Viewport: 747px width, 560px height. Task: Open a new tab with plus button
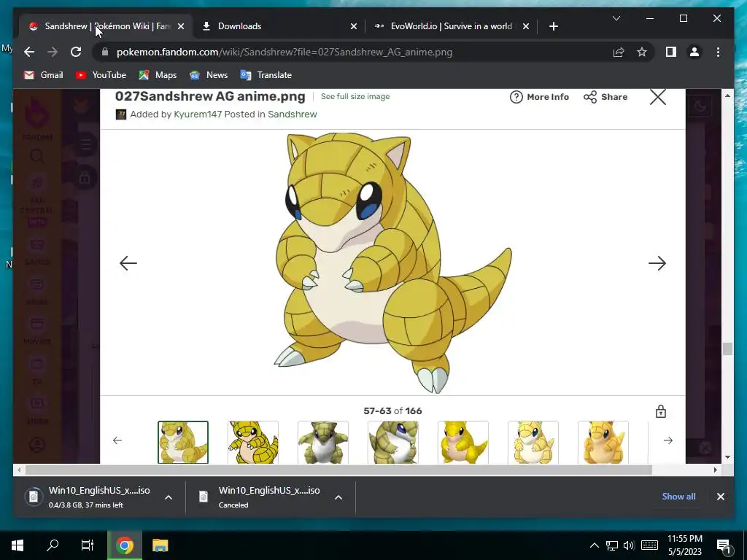coord(553,26)
